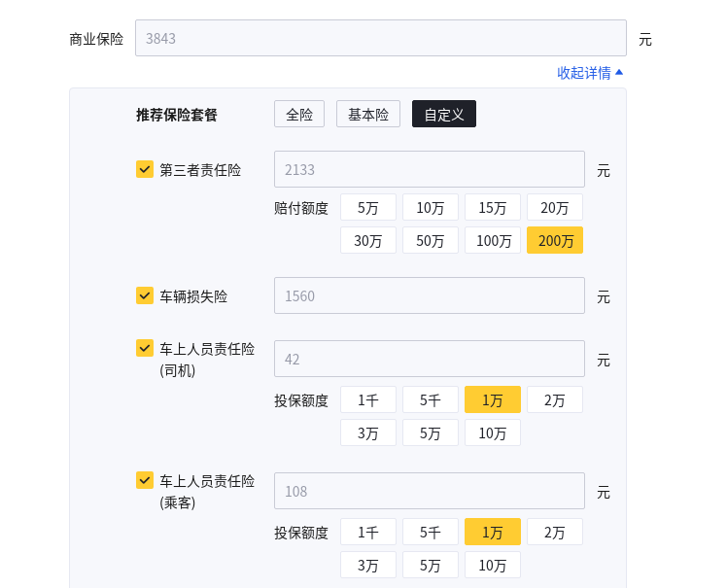Click the 车辆损失险 premium field

(429, 295)
